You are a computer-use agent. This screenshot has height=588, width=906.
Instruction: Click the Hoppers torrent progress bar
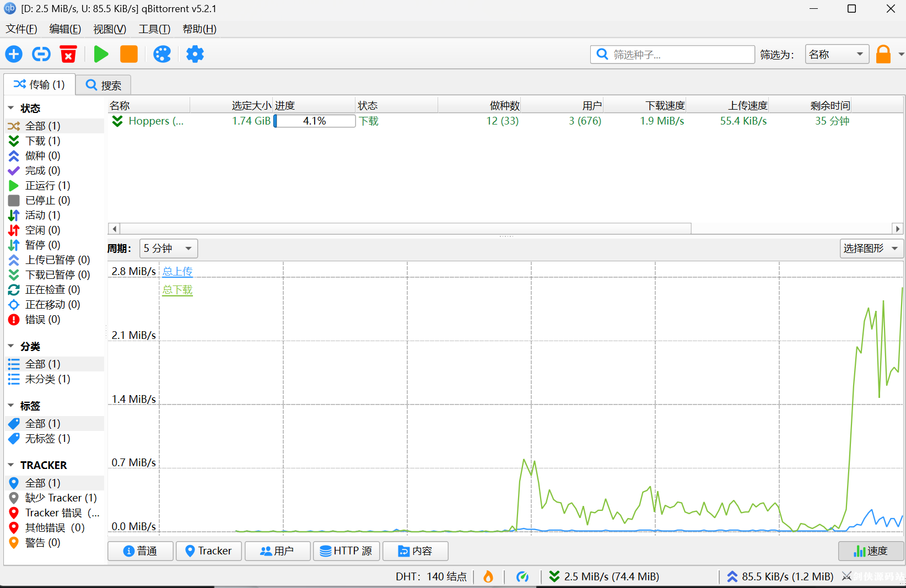[314, 121]
